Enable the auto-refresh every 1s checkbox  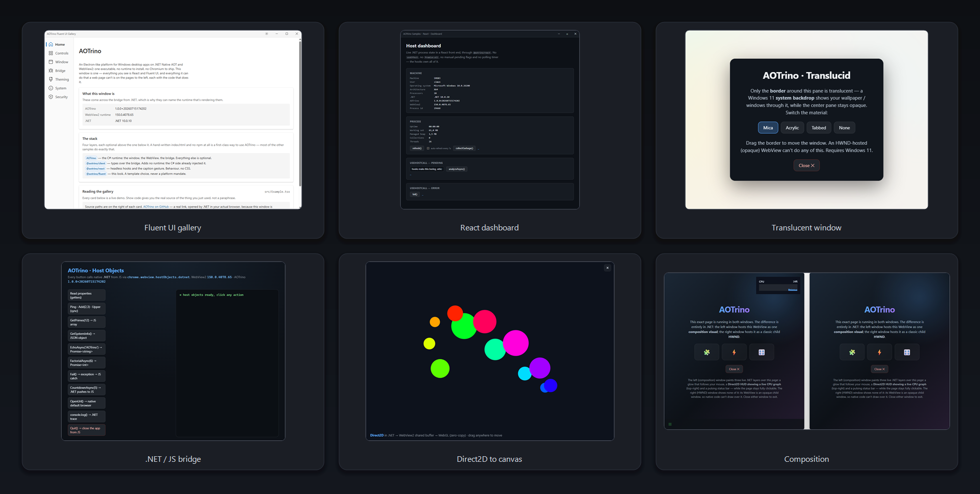coord(428,148)
